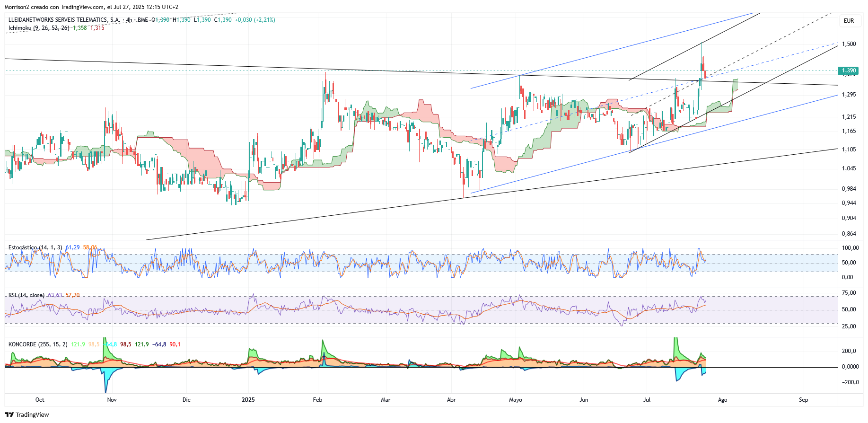868x423 pixels.
Task: Click the red KONCORDE value 90,1
Action: [x=175, y=344]
